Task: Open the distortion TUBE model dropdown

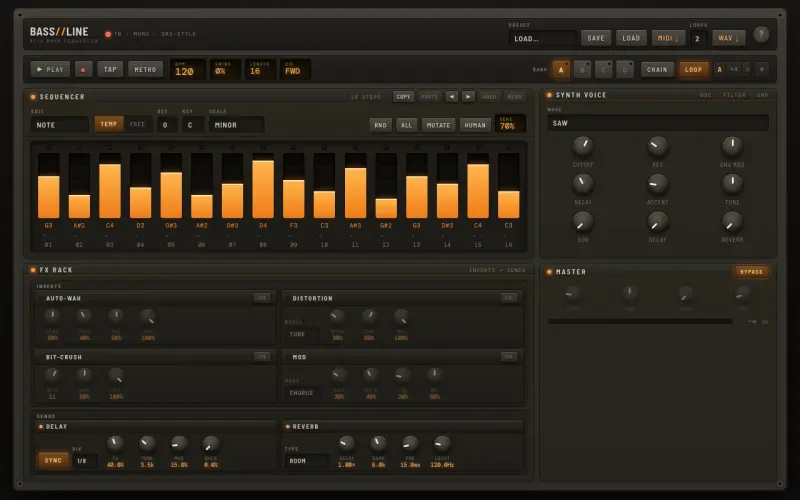Action: coord(302,335)
